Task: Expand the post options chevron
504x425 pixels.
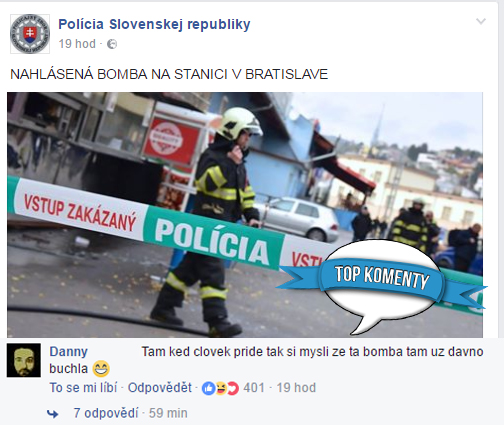Action: click(481, 22)
